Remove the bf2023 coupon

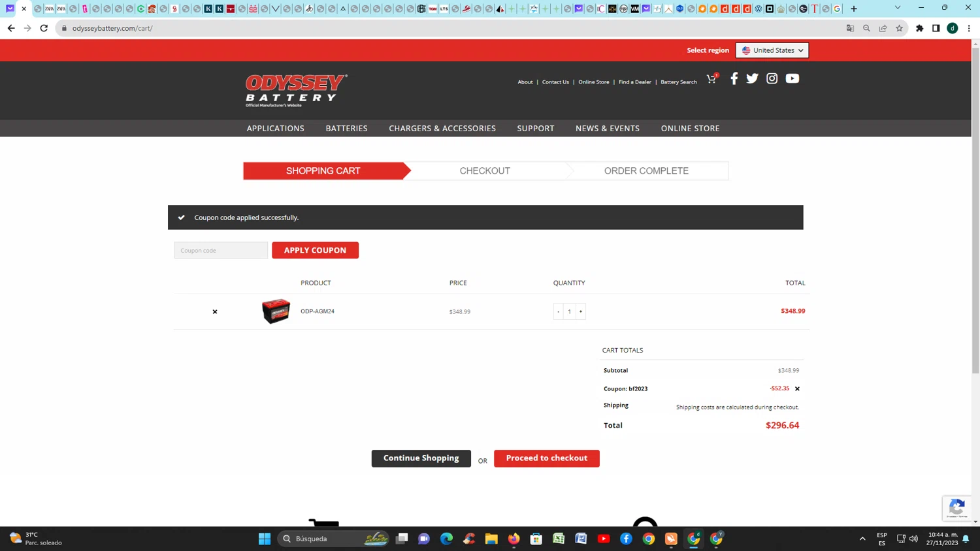(x=797, y=388)
